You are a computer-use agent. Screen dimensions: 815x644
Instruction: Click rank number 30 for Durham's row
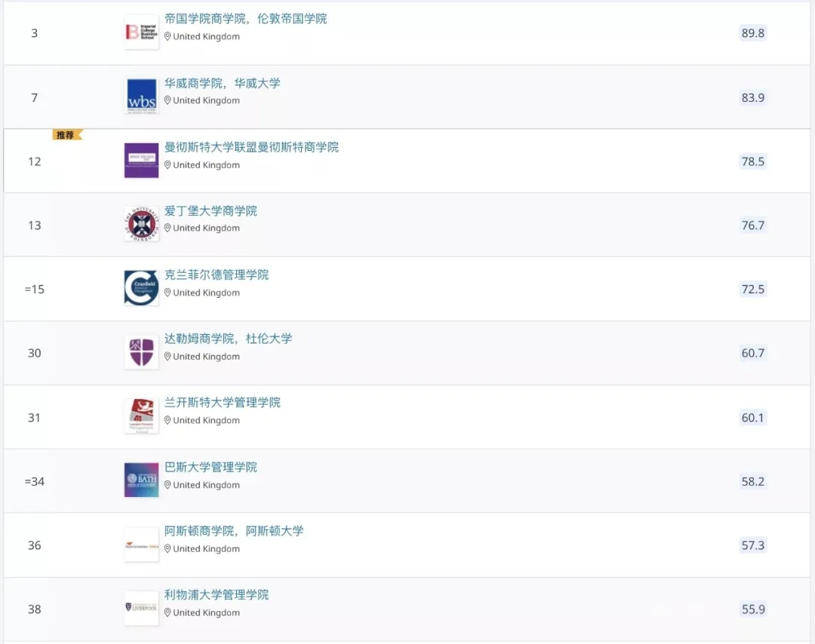click(34, 353)
